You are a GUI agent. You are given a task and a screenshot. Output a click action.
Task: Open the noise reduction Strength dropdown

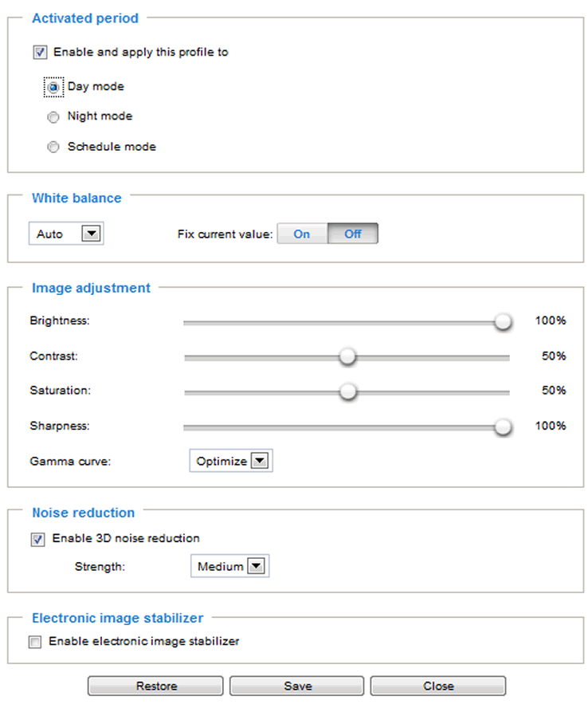(x=229, y=566)
